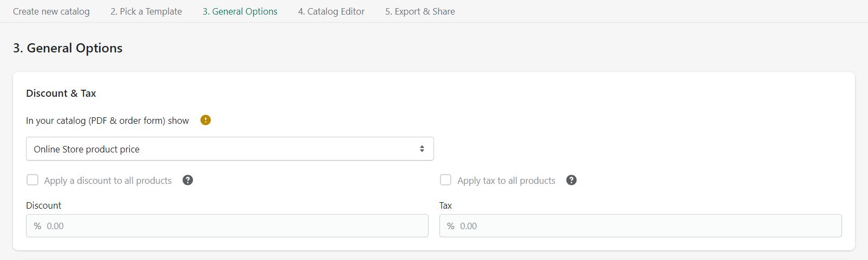Select the 3. General Options tab
Viewport: 868px width, 260px height.
pyautogui.click(x=240, y=11)
